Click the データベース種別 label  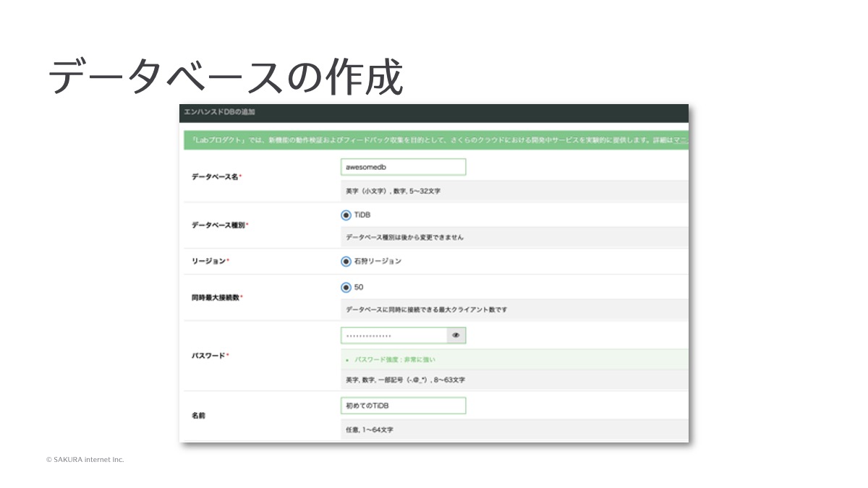tap(220, 225)
